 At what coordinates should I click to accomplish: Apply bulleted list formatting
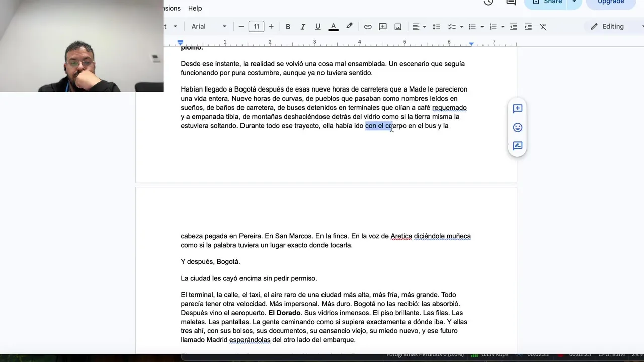pyautogui.click(x=472, y=27)
